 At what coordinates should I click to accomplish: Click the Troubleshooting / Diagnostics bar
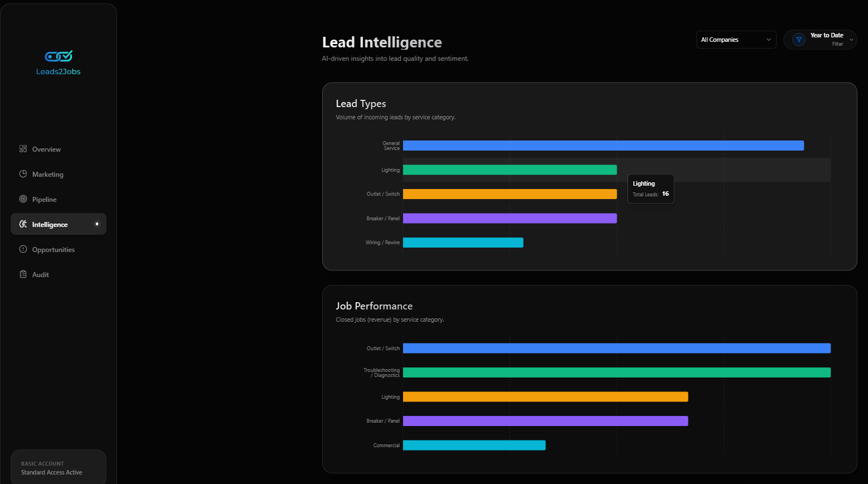(x=617, y=372)
